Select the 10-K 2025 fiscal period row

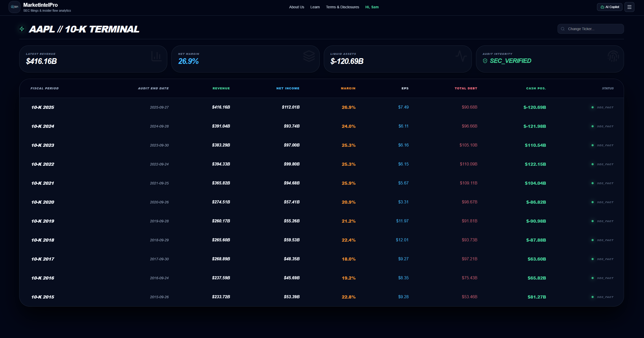point(43,107)
